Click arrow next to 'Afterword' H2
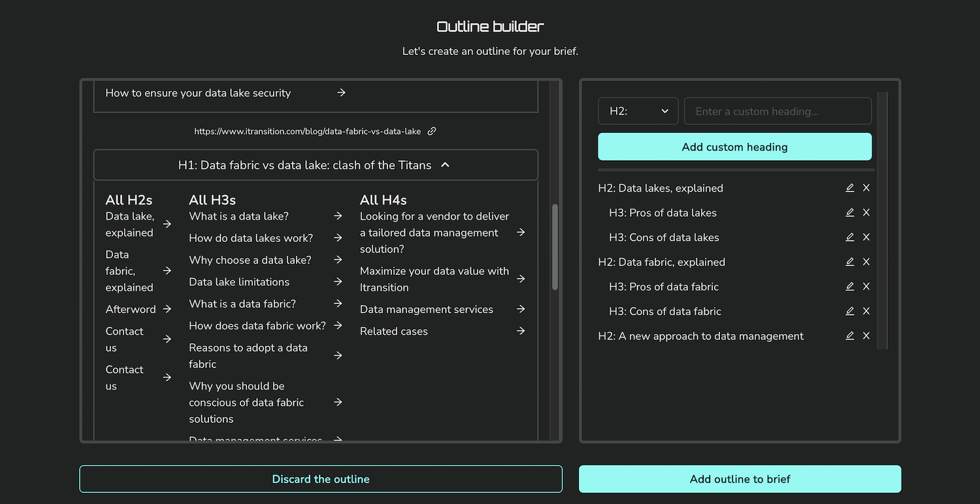The height and width of the screenshot is (504, 980). [x=167, y=309]
